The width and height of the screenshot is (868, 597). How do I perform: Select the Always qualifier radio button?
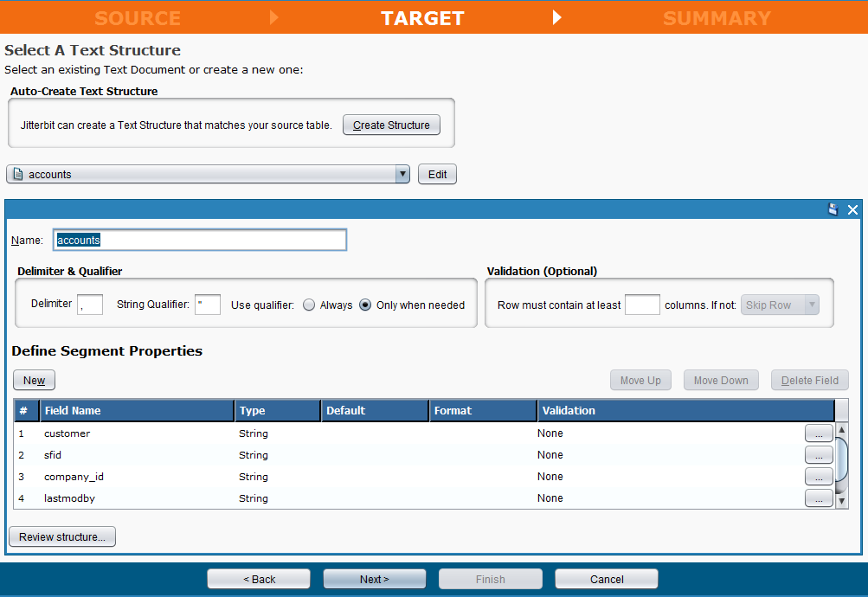309,305
